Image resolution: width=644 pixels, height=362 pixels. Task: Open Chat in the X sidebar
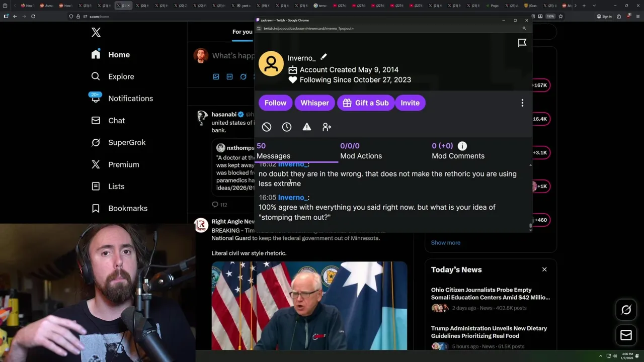point(108,121)
